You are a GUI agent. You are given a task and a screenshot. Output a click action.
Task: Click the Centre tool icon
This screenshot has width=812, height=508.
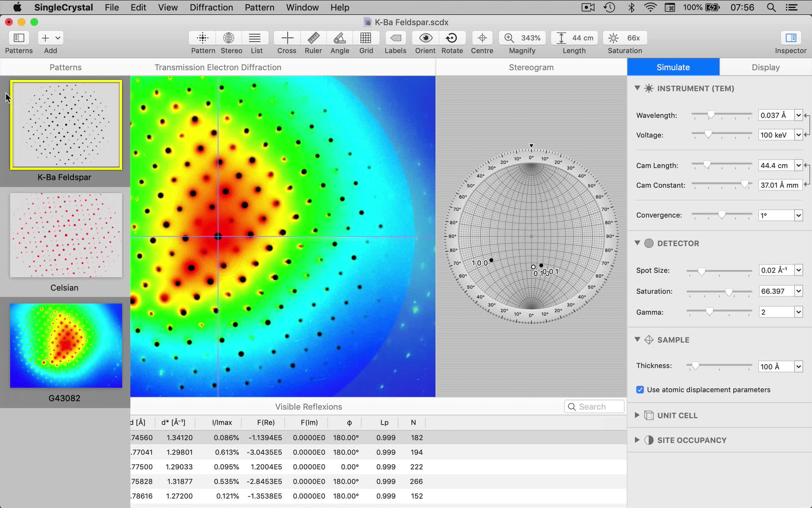(482, 38)
